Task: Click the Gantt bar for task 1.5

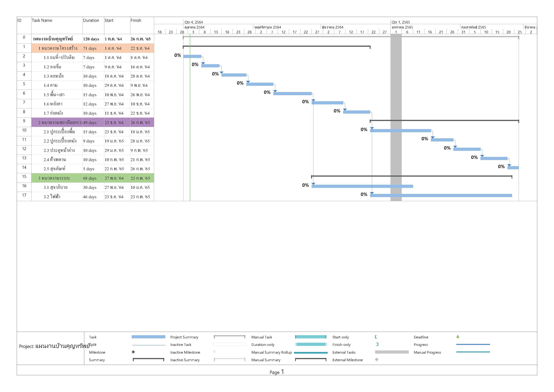Action: (x=292, y=94)
